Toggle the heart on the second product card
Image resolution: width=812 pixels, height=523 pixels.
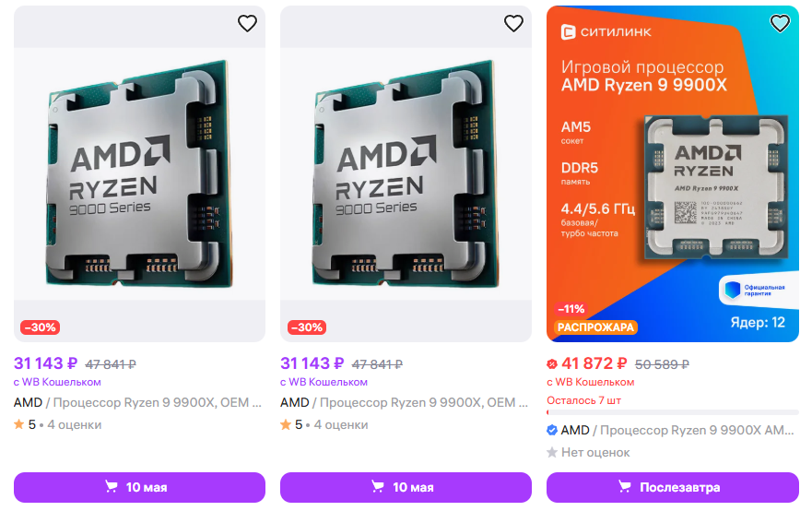(x=513, y=24)
